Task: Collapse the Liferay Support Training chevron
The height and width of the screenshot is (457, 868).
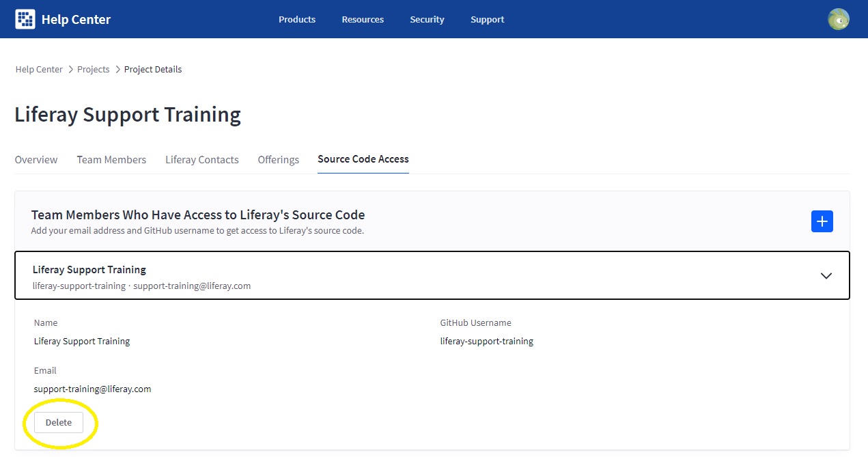Action: pos(826,276)
